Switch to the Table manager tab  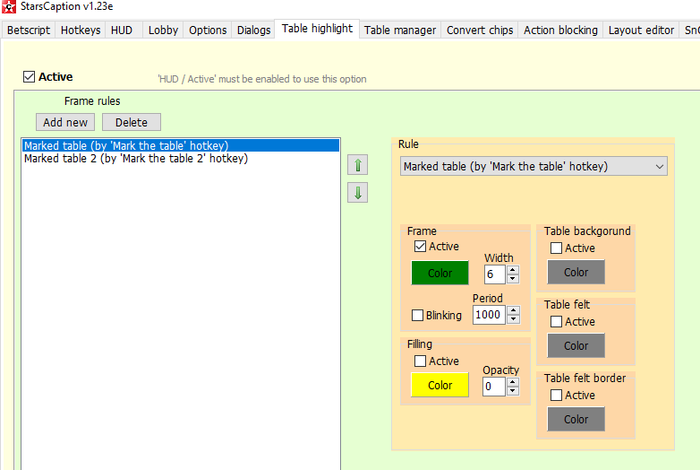click(x=400, y=30)
